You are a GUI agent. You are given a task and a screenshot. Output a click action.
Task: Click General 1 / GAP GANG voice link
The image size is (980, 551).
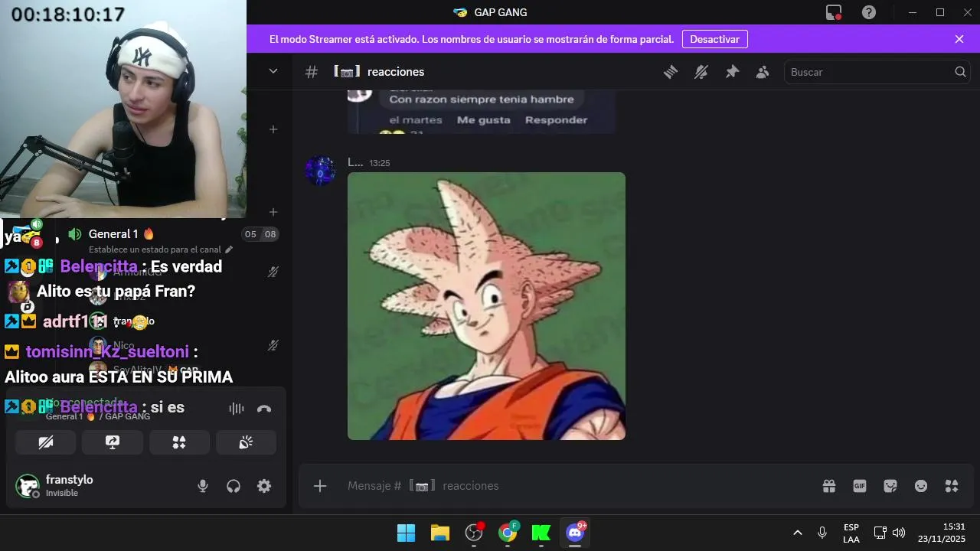pos(98,416)
